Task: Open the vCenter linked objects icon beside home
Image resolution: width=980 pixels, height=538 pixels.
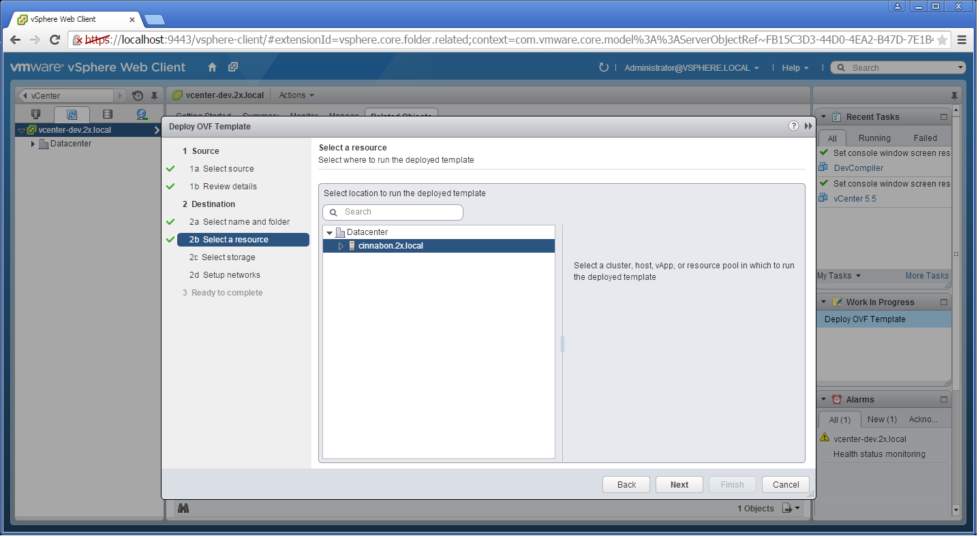Action: pos(233,67)
